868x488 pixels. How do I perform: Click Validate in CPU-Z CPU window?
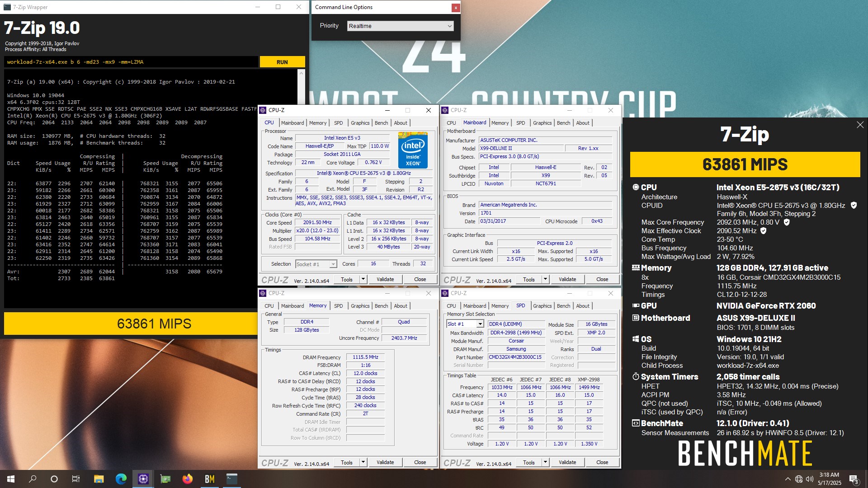(x=385, y=279)
